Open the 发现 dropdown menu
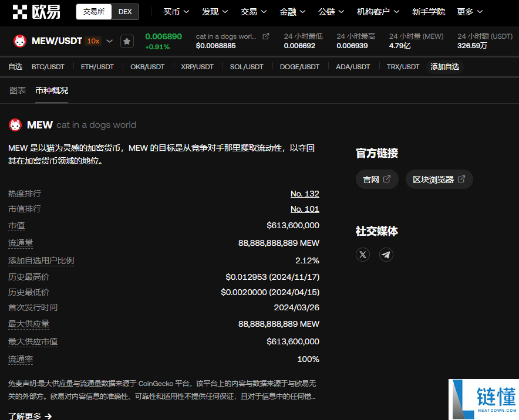Viewport: 519px width, 420px height. click(215, 12)
